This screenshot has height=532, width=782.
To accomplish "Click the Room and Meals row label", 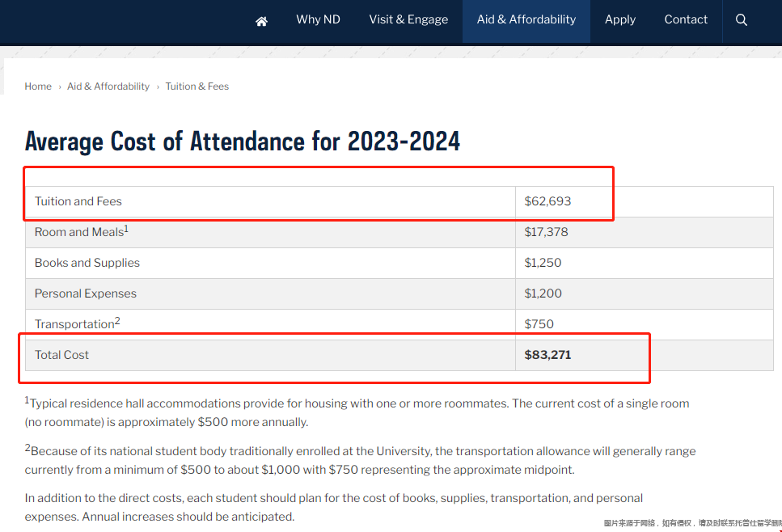I will (x=81, y=232).
